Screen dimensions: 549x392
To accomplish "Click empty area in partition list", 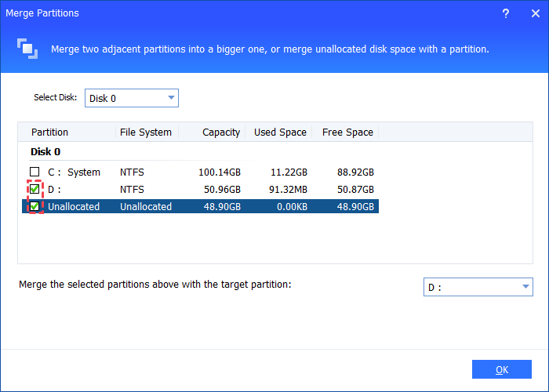I will point(274,239).
